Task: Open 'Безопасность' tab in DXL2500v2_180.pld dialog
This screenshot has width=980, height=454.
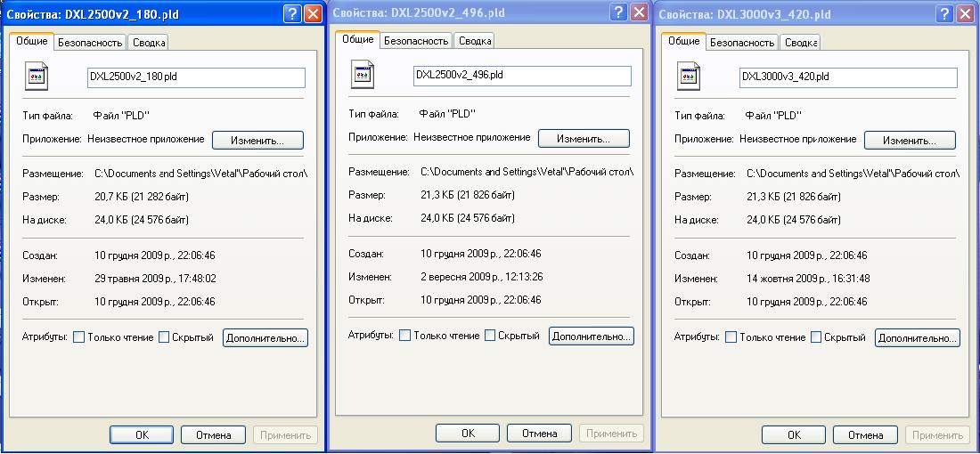Action: pos(90,42)
